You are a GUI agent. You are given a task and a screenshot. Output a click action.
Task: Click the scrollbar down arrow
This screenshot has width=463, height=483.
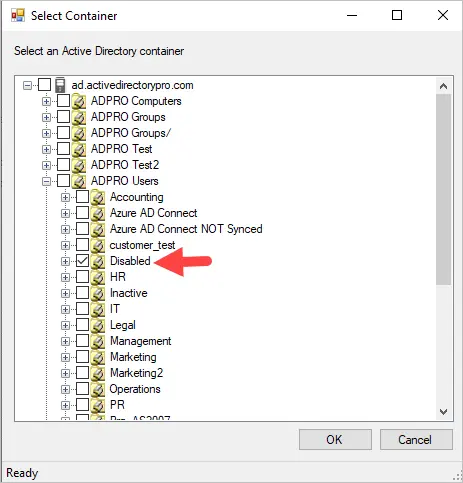tap(443, 412)
